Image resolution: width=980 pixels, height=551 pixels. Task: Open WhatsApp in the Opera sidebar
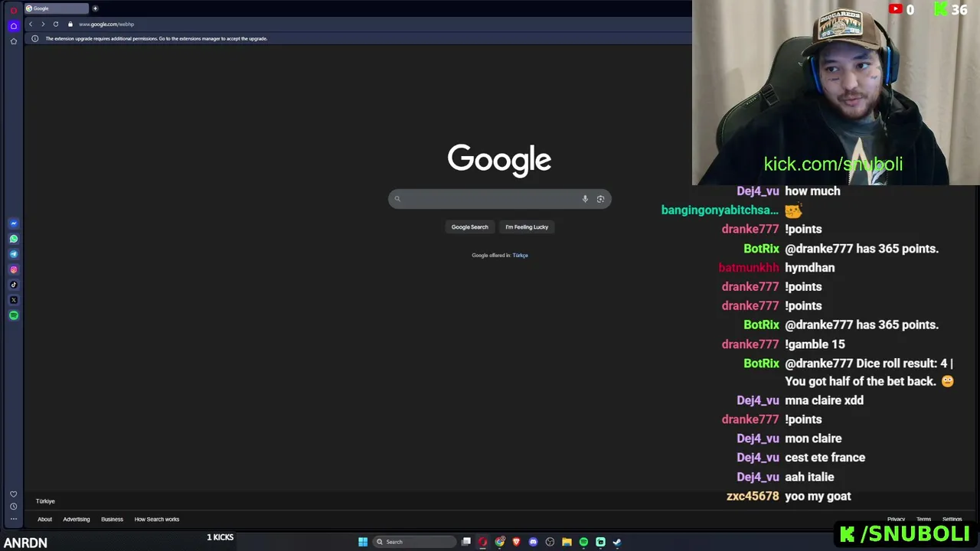tap(13, 239)
